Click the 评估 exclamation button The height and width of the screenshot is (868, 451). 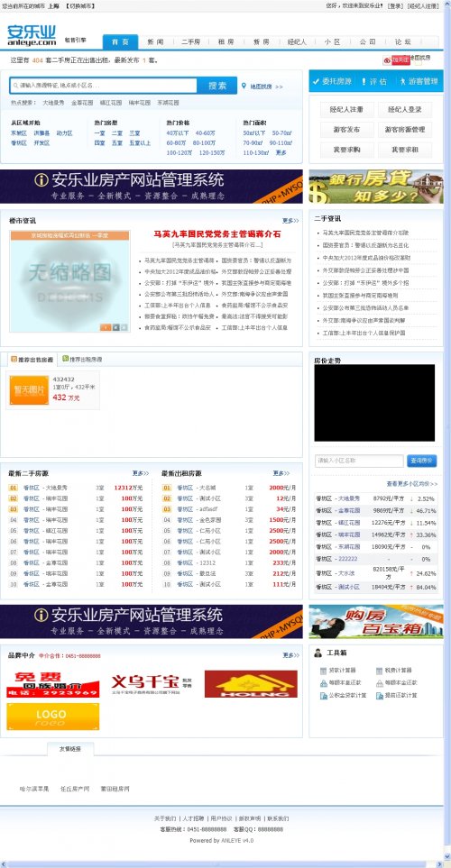click(x=374, y=81)
